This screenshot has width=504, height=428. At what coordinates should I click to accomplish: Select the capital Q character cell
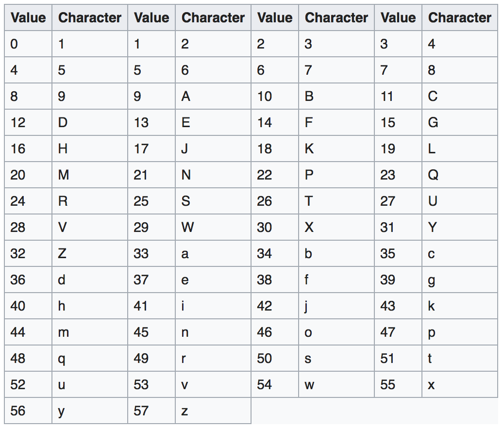click(x=460, y=175)
